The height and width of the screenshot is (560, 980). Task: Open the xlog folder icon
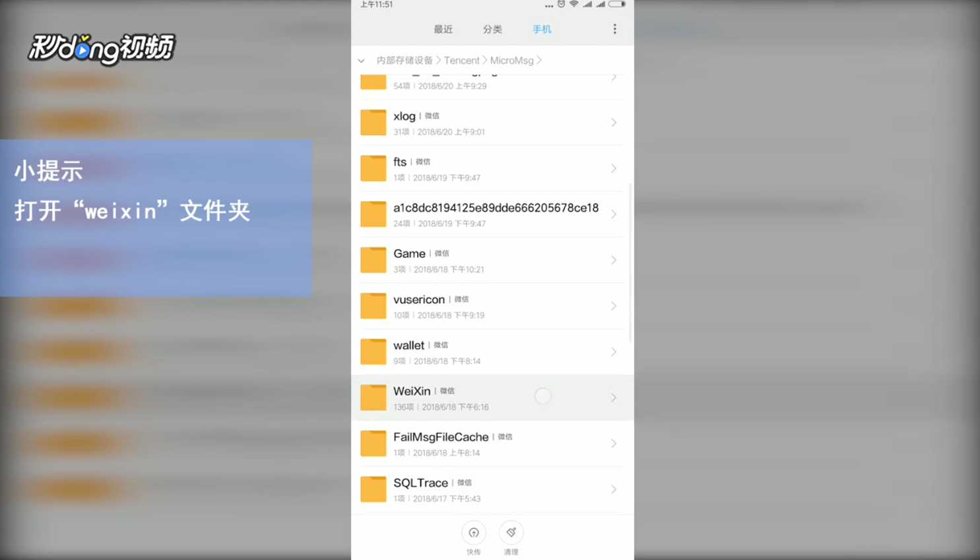tap(373, 123)
